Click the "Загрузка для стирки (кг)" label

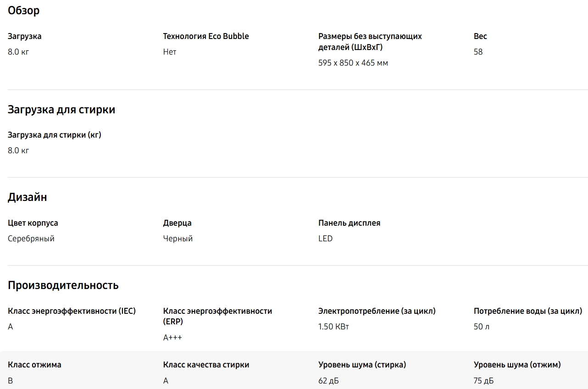pos(55,135)
